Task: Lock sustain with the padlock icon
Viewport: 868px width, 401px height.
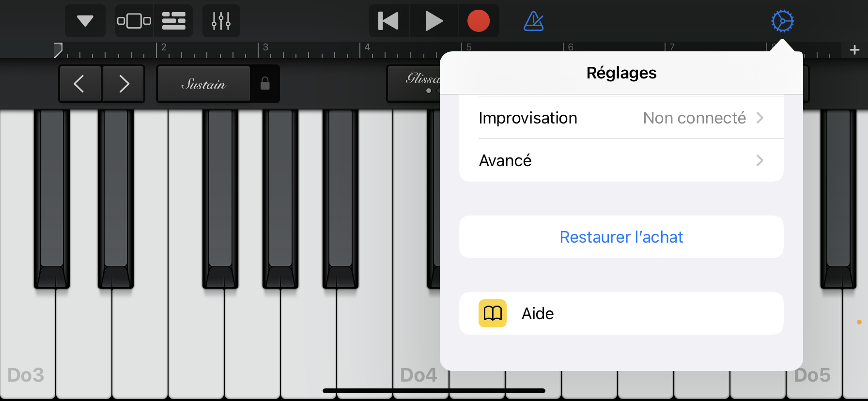Action: click(x=265, y=84)
